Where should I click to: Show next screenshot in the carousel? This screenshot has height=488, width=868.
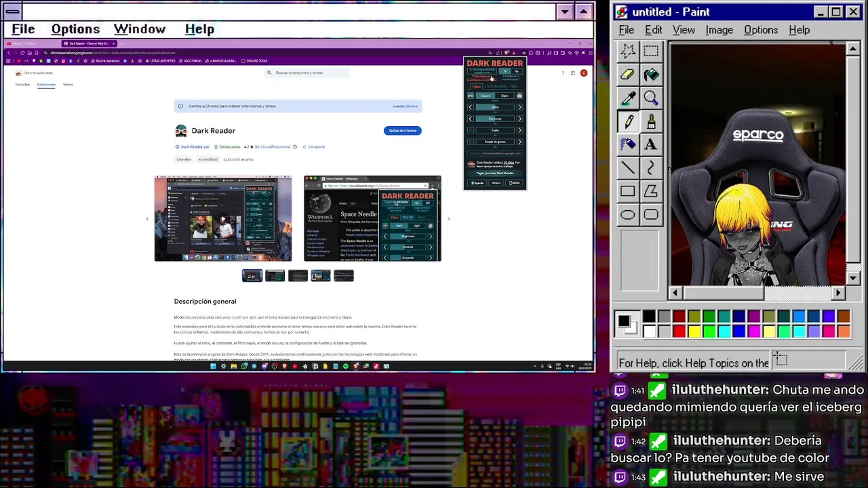coord(448,219)
